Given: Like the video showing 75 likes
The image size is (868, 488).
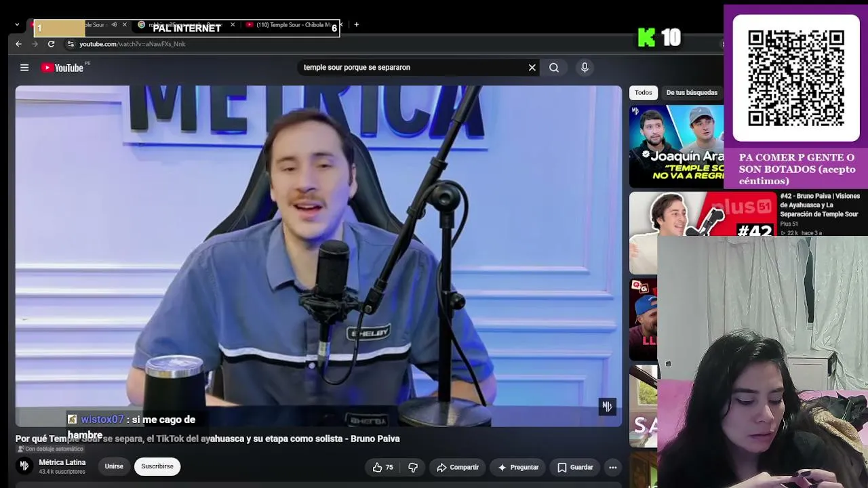Looking at the screenshot, I should [382, 467].
